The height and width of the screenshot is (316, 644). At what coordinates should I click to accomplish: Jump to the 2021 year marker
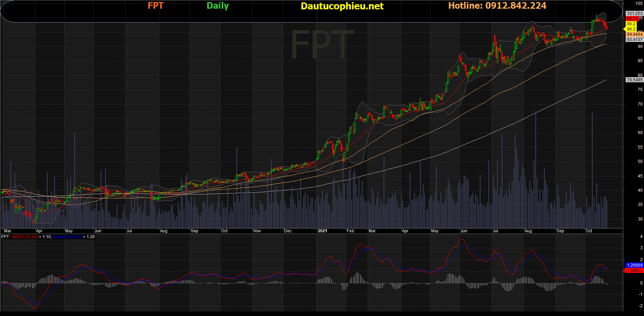(322, 231)
